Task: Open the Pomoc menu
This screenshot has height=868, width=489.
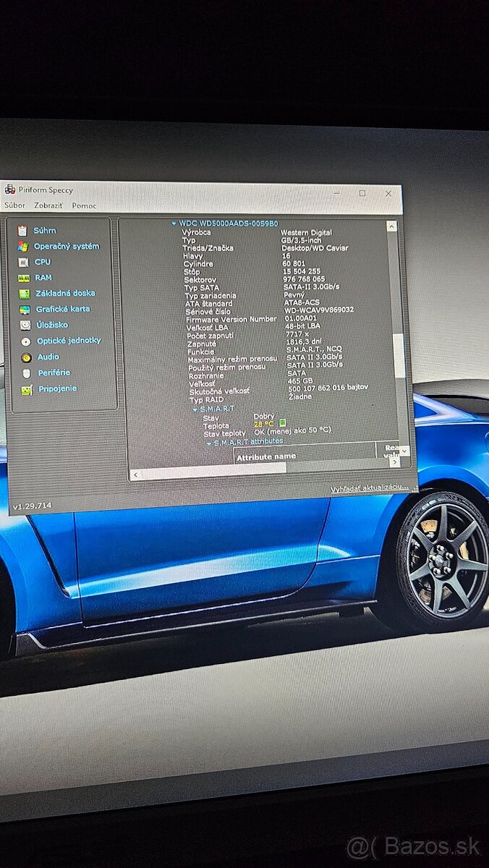Action: pyautogui.click(x=84, y=205)
